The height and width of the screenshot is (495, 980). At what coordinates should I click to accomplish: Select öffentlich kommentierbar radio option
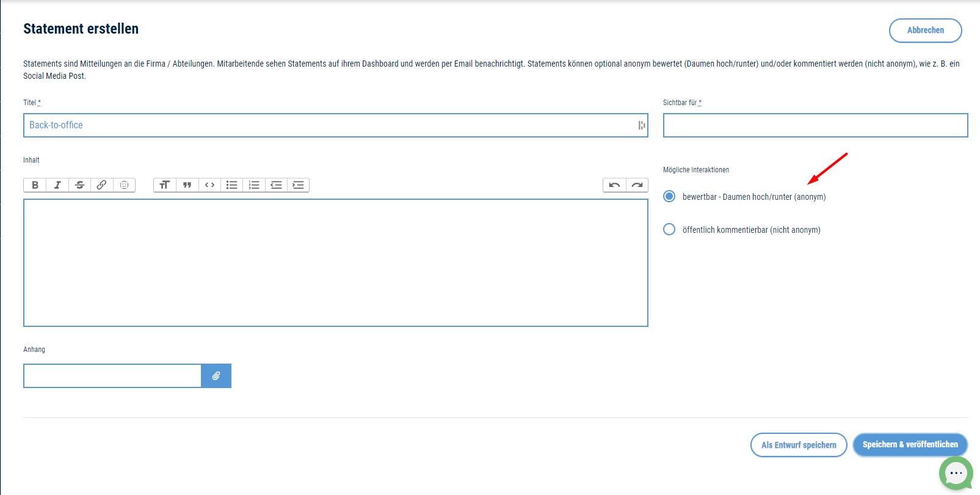(x=669, y=229)
